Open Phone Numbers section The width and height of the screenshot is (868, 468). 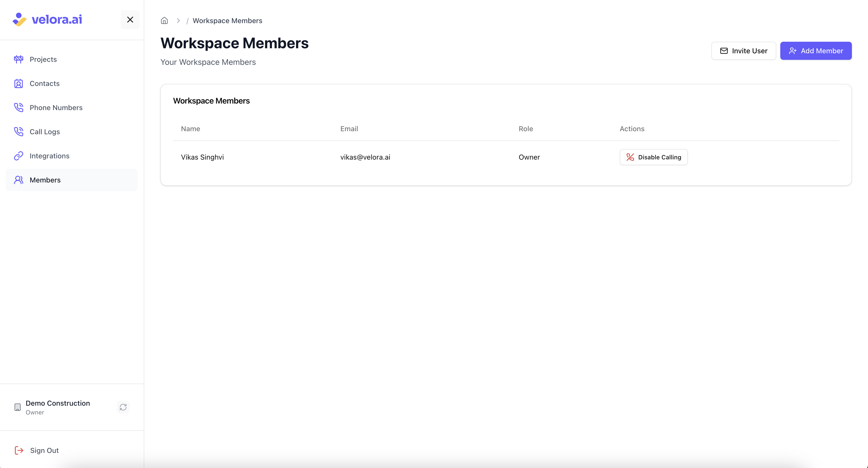tap(71, 108)
